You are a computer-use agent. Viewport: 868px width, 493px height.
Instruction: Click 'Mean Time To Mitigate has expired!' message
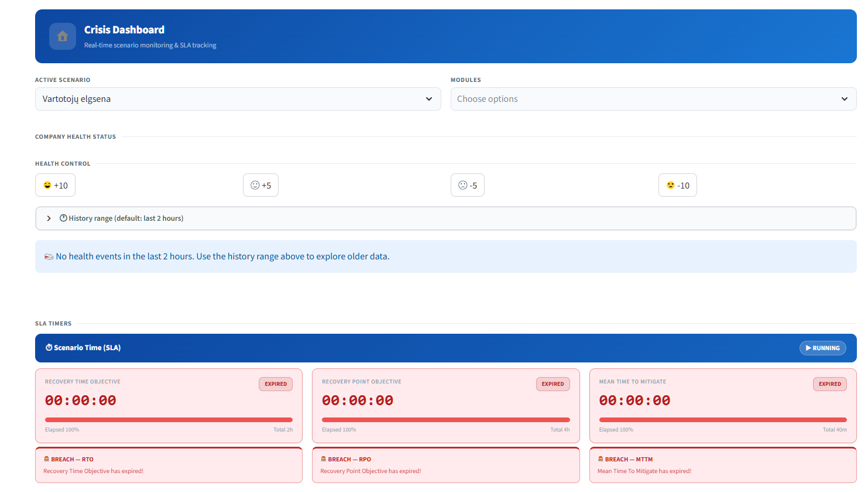pyautogui.click(x=644, y=471)
